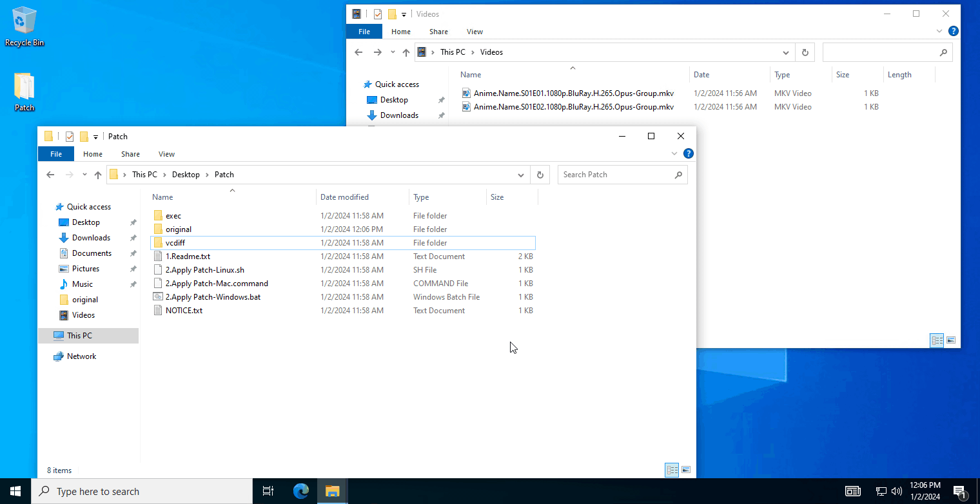Go up one level in the Videos window

pyautogui.click(x=406, y=52)
